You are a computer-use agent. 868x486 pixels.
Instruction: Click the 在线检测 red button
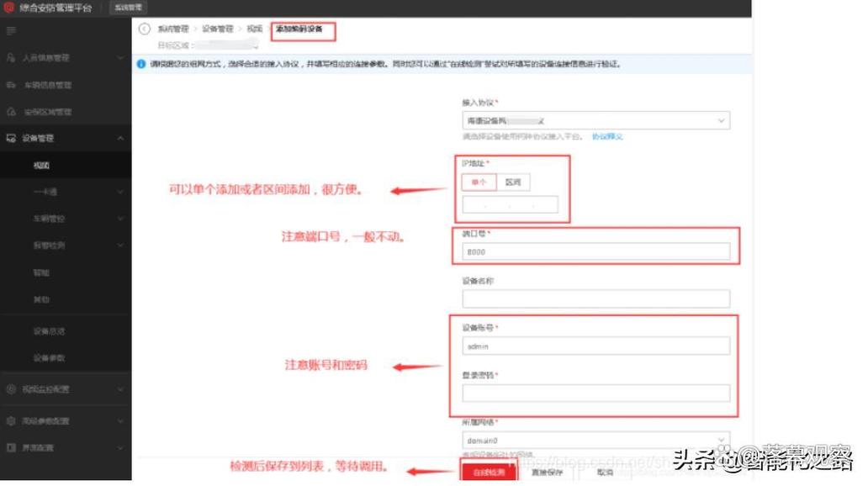489,473
